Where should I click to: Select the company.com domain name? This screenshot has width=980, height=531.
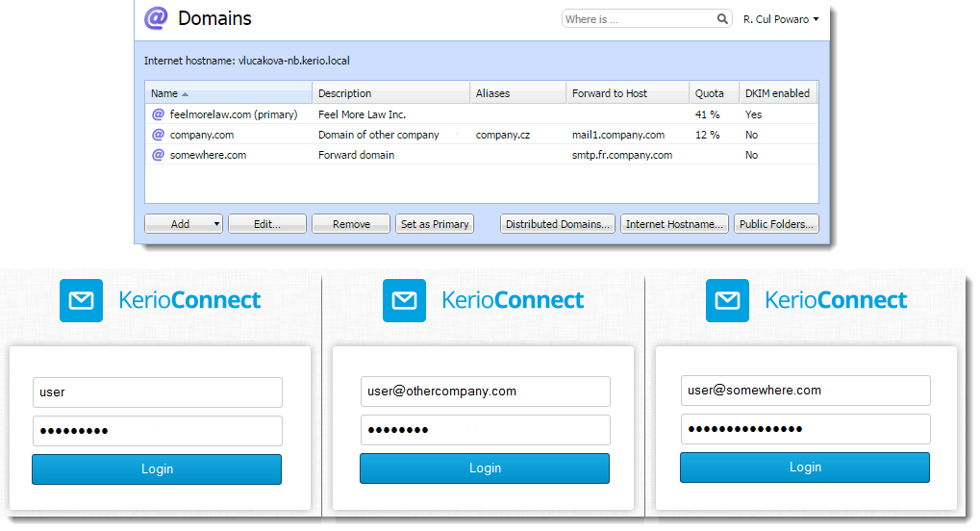[x=202, y=135]
